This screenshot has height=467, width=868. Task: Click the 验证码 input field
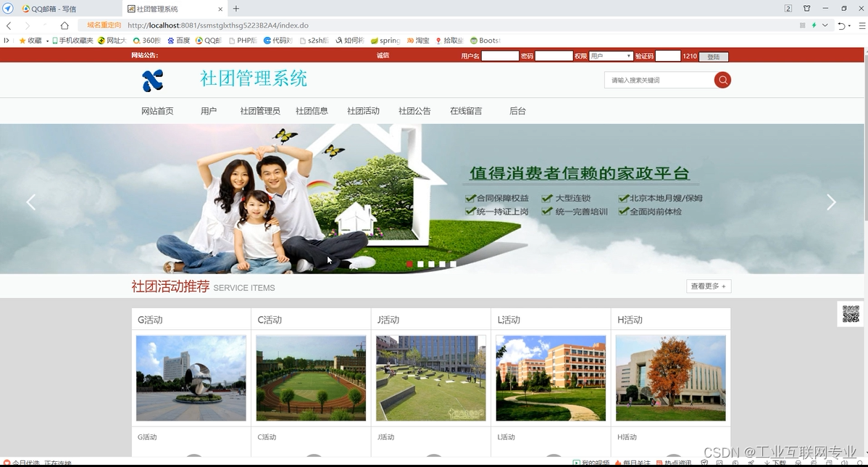pyautogui.click(x=667, y=56)
